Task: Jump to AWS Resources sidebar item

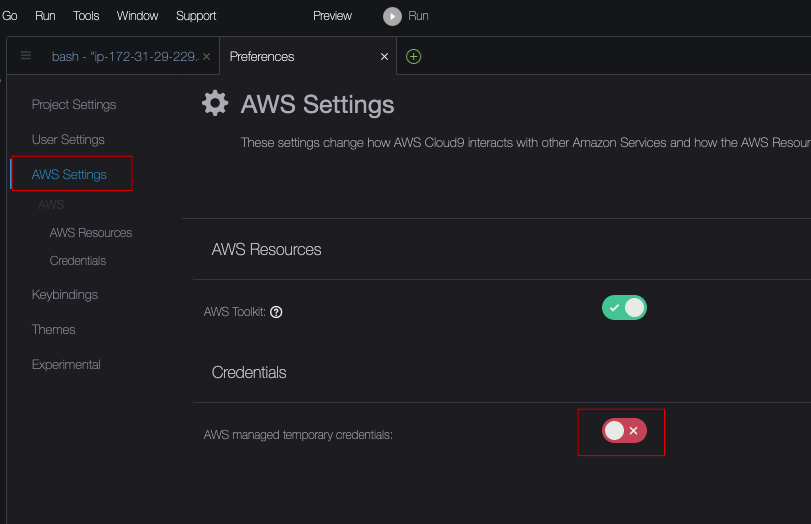Action: pos(91,233)
